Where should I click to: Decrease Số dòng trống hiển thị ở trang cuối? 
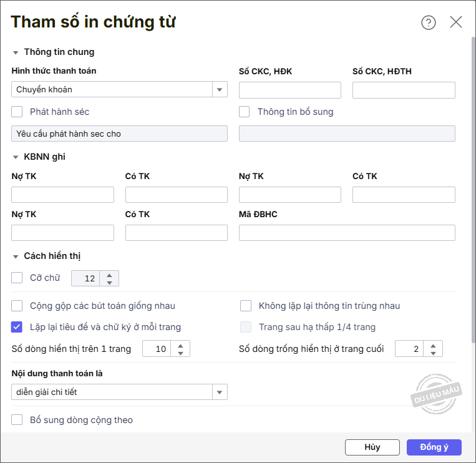434,353
